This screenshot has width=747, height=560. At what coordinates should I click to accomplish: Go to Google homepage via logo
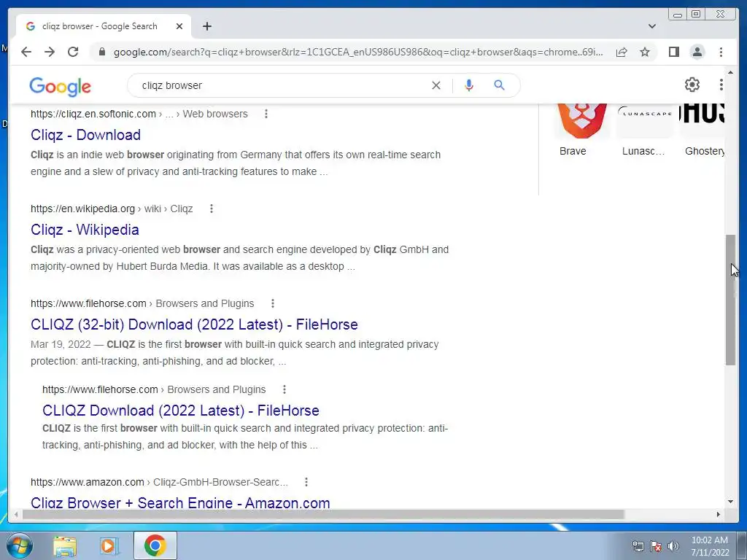pos(60,87)
